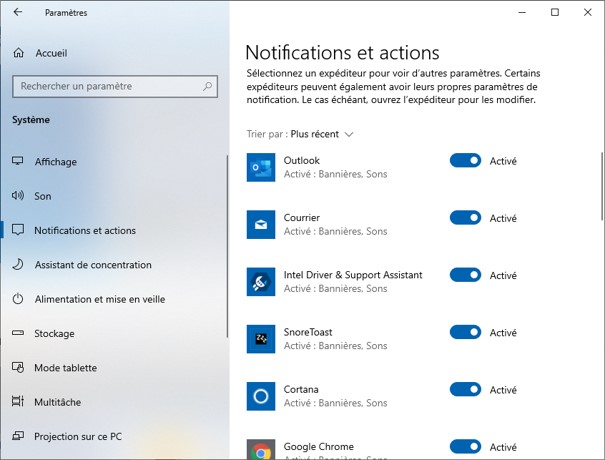The width and height of the screenshot is (605, 460).
Task: Click SnoreToast's 'Activé : Bannières, Sons' subtitle
Action: pos(335,346)
